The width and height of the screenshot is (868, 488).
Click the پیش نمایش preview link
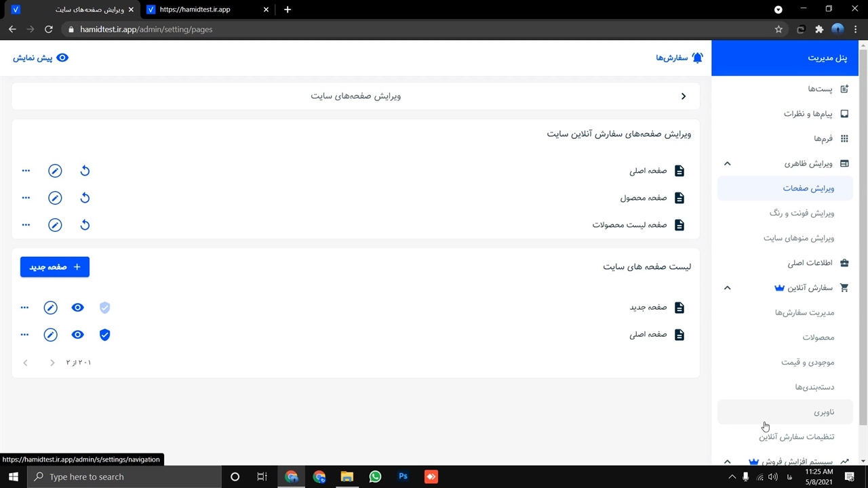coord(41,58)
